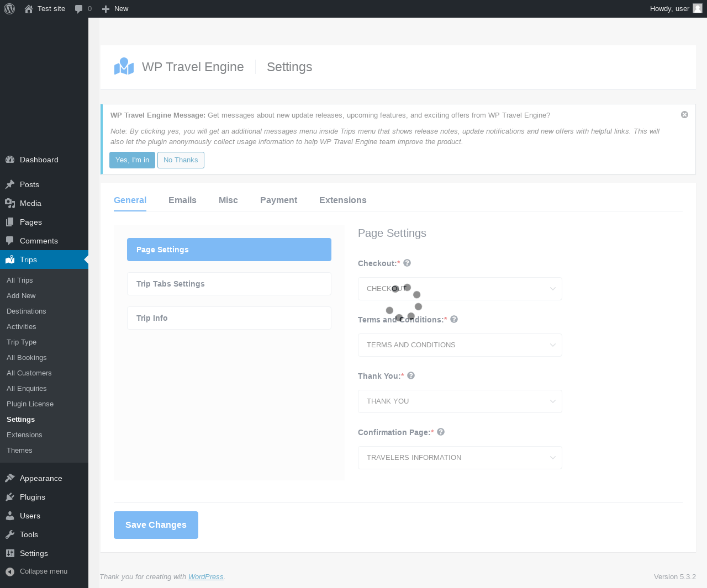707x588 pixels.
Task: Click the Save Changes button
Action: point(156,525)
